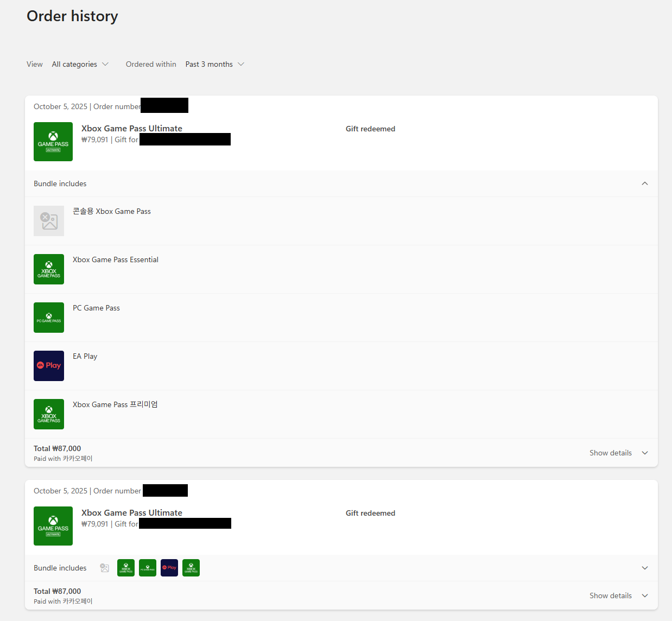Viewport: 672px width, 621px height.
Task: Click the Ordered within label
Action: point(151,64)
